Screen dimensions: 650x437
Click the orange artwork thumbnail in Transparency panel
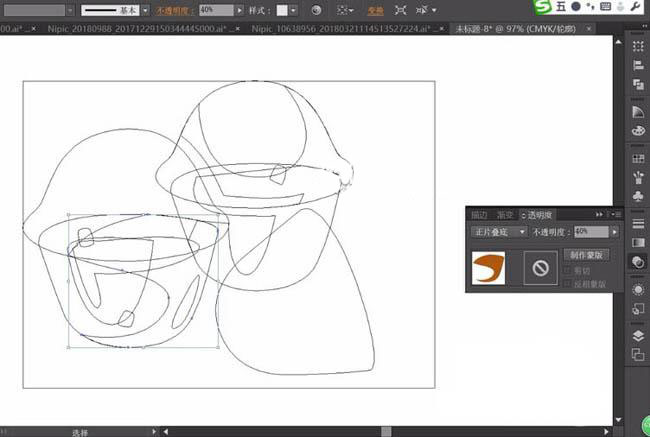(489, 268)
